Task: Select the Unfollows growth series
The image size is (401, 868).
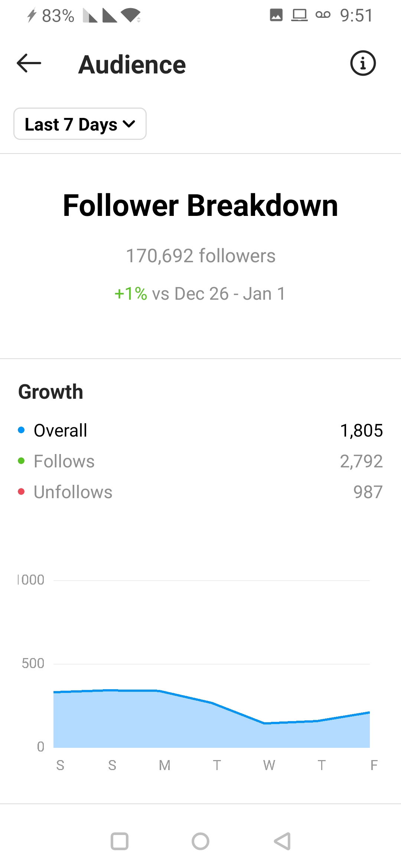Action: pos(200,492)
